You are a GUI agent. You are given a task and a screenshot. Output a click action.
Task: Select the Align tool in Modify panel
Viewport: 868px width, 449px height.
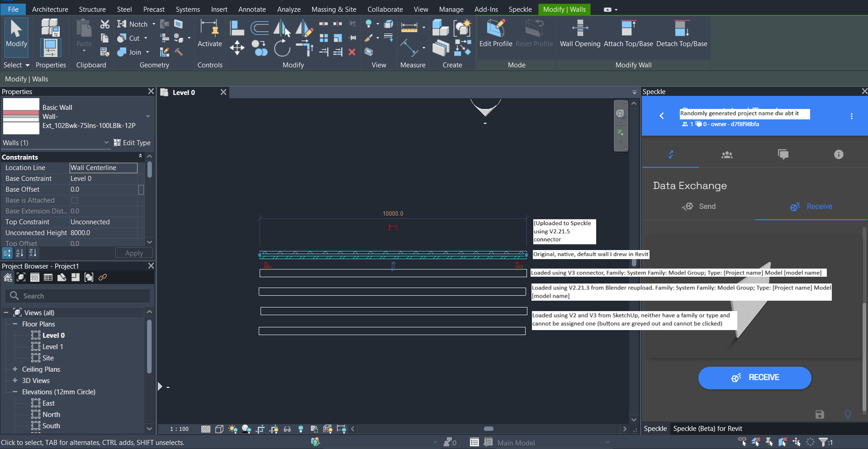coord(237,28)
